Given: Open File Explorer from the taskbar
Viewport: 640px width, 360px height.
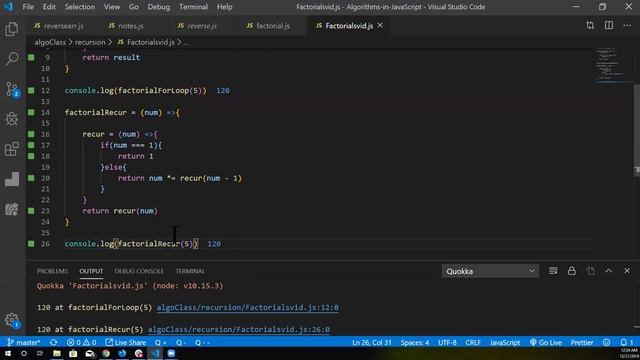Looking at the screenshot, I should tap(57, 353).
